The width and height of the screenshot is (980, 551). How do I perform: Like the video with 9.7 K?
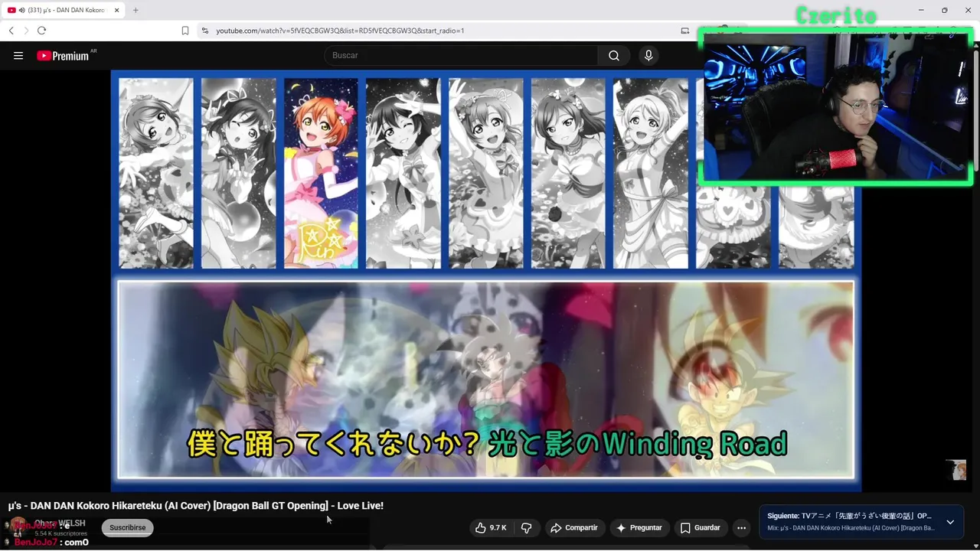(491, 528)
